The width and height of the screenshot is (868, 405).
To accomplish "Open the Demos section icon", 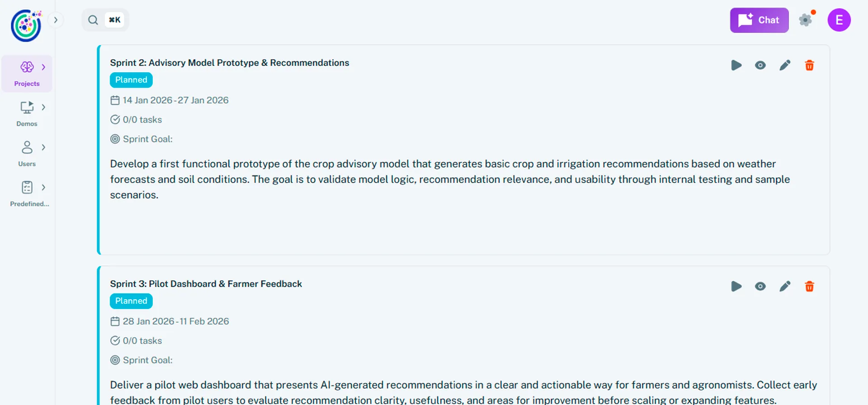I will (x=27, y=107).
